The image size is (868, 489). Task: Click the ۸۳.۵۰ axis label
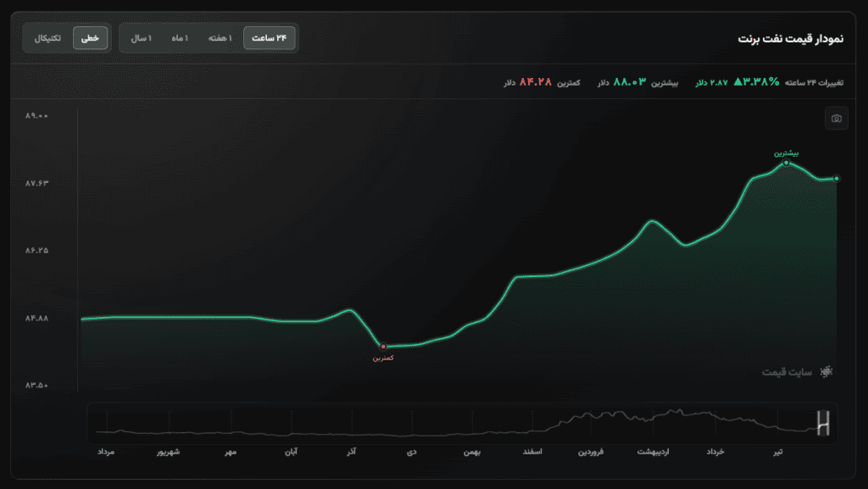pyautogui.click(x=36, y=385)
